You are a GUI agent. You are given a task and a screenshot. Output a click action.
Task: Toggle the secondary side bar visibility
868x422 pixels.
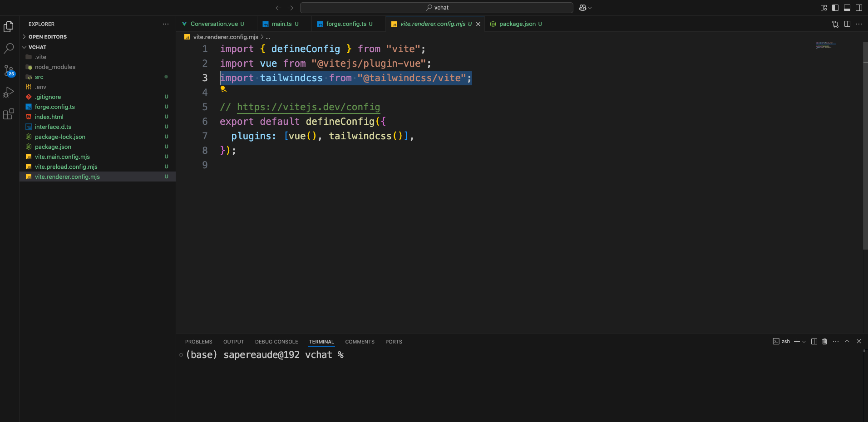coord(859,8)
